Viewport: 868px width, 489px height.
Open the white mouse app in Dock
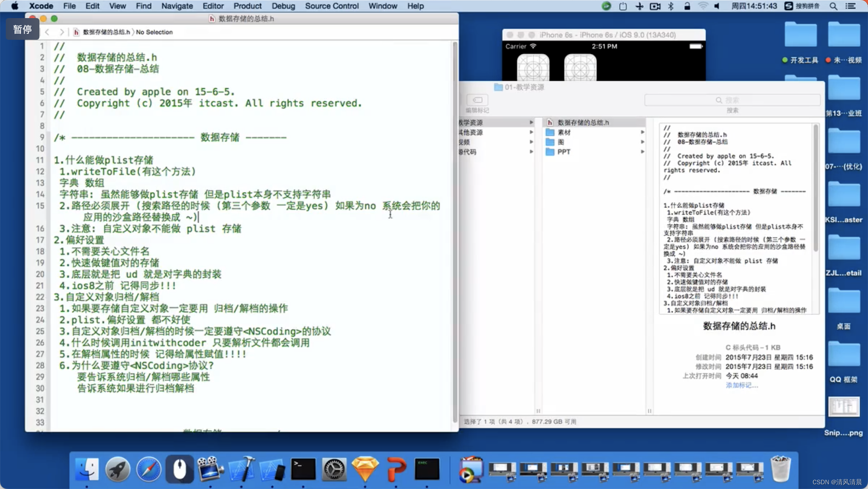click(180, 469)
